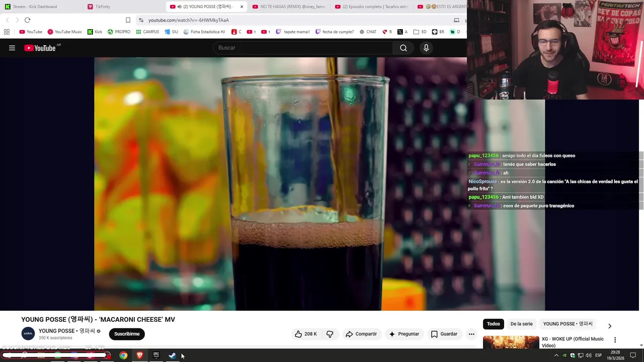The width and height of the screenshot is (644, 362).
Task: Switch ESP keyboard language indicator
Action: pyautogui.click(x=598, y=355)
